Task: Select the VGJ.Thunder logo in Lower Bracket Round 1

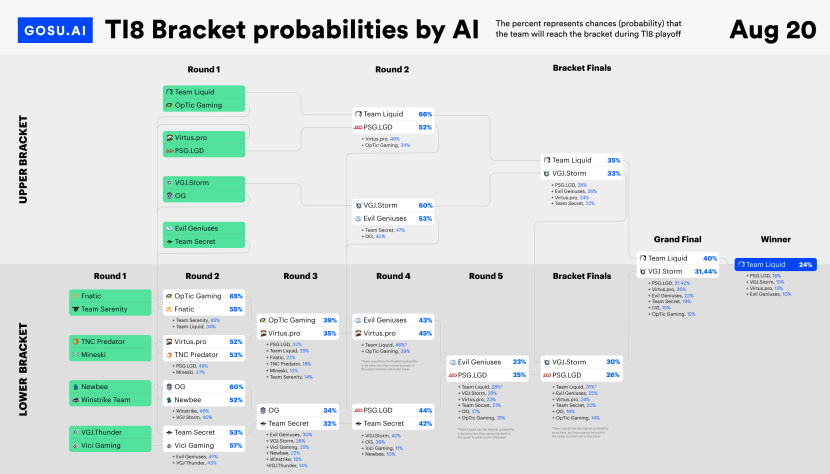Action: click(77, 432)
